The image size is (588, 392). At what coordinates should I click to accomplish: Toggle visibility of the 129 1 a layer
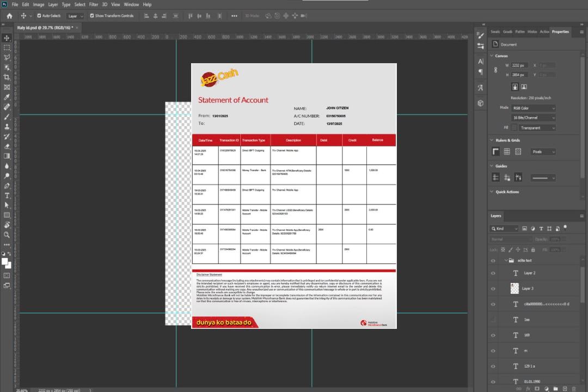click(493, 366)
